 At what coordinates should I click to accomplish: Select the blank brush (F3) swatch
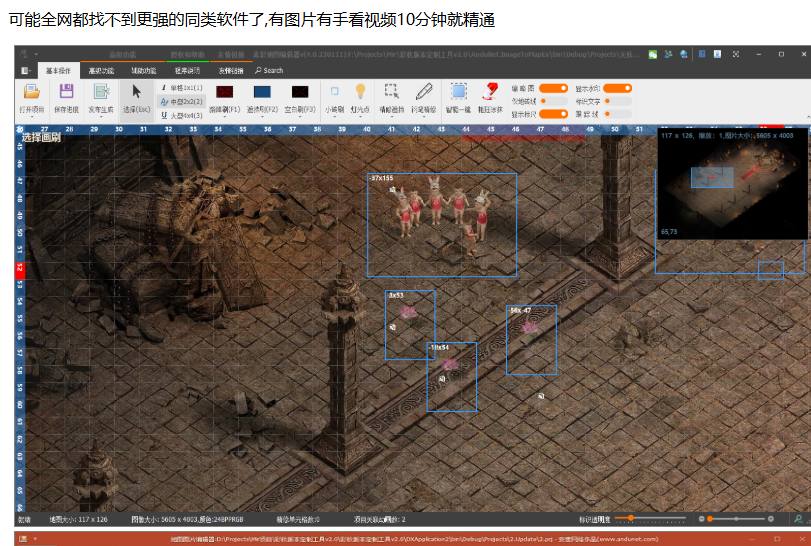click(300, 92)
